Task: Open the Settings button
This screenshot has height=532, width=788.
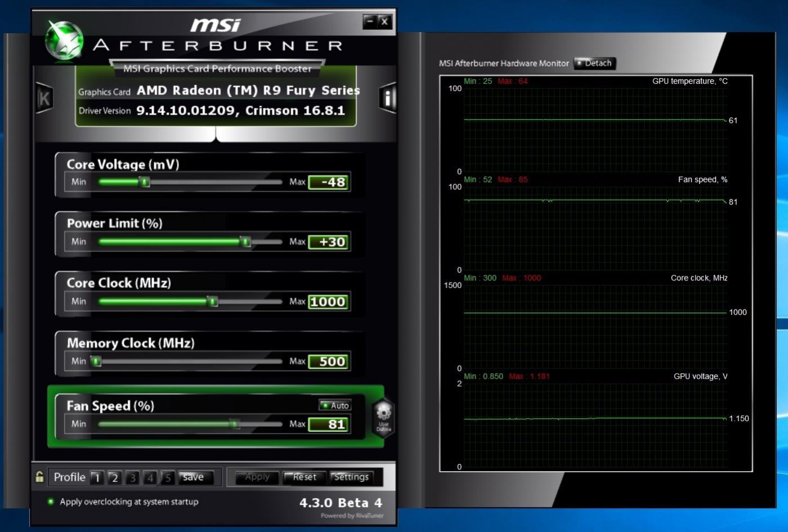Action: [x=351, y=477]
